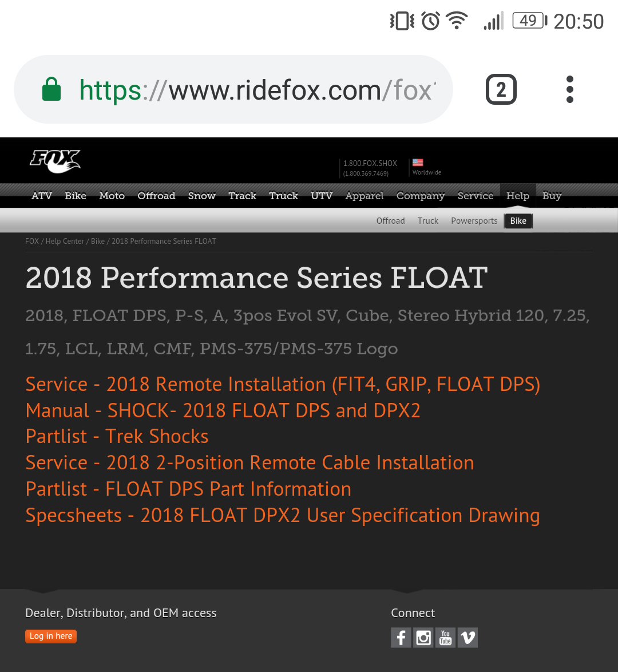Image resolution: width=618 pixels, height=672 pixels.
Task: Open Partlist - Trek Shocks link
Action: coord(117,436)
